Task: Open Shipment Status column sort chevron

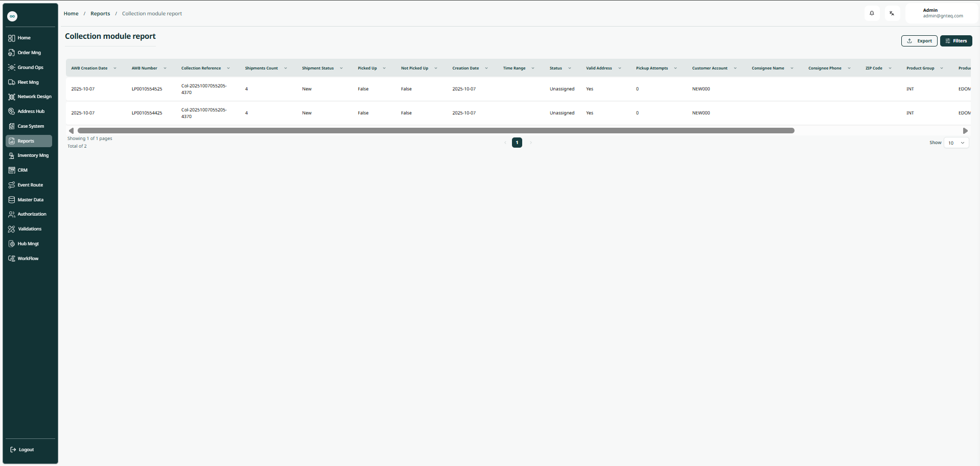Action: [341, 68]
